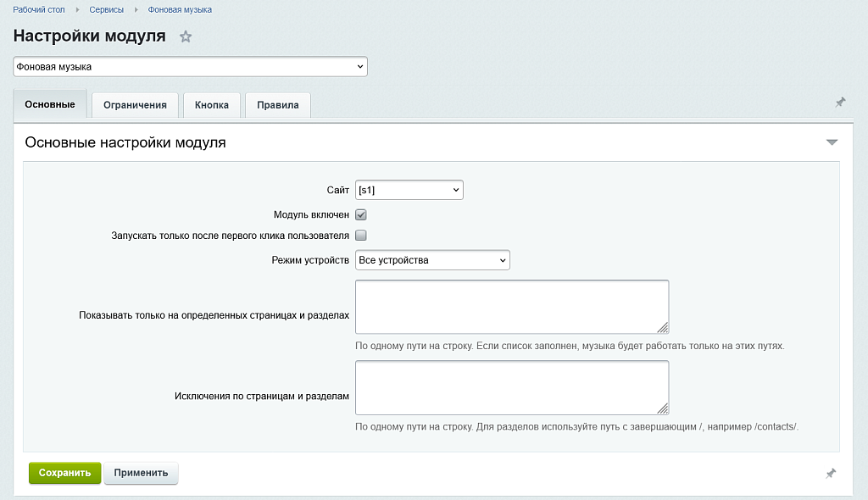Click the Фоновая музыка breadcrumb link

180,9
